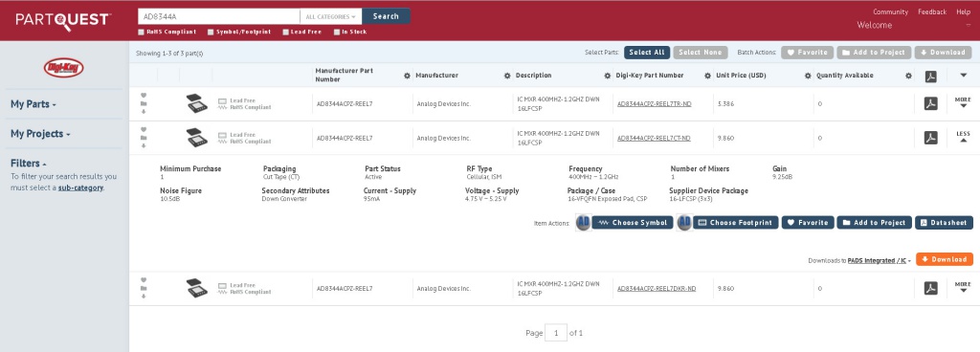This screenshot has width=980, height=352.
Task: Click the AD footprint badge beside Choose Footprint
Action: (684, 223)
